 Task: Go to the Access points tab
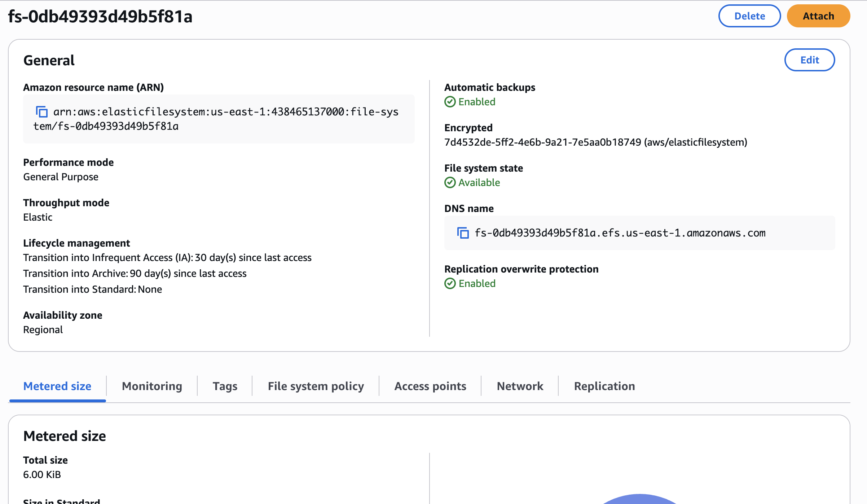point(430,386)
